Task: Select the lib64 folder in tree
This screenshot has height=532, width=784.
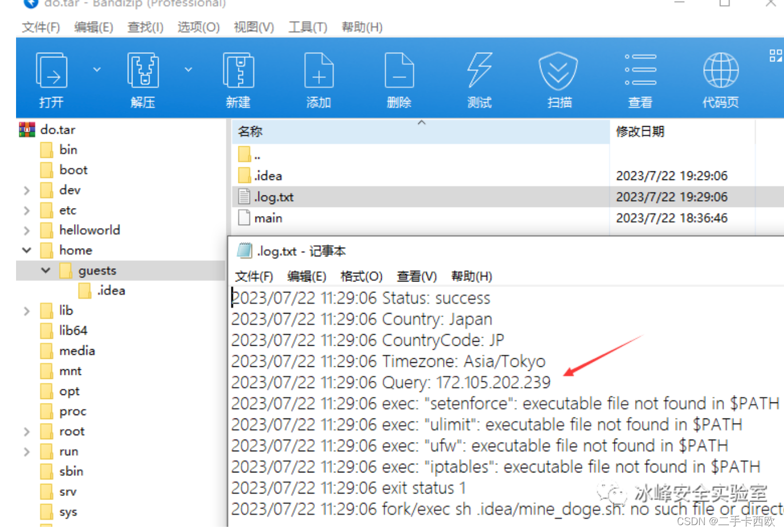Action: [73, 331]
